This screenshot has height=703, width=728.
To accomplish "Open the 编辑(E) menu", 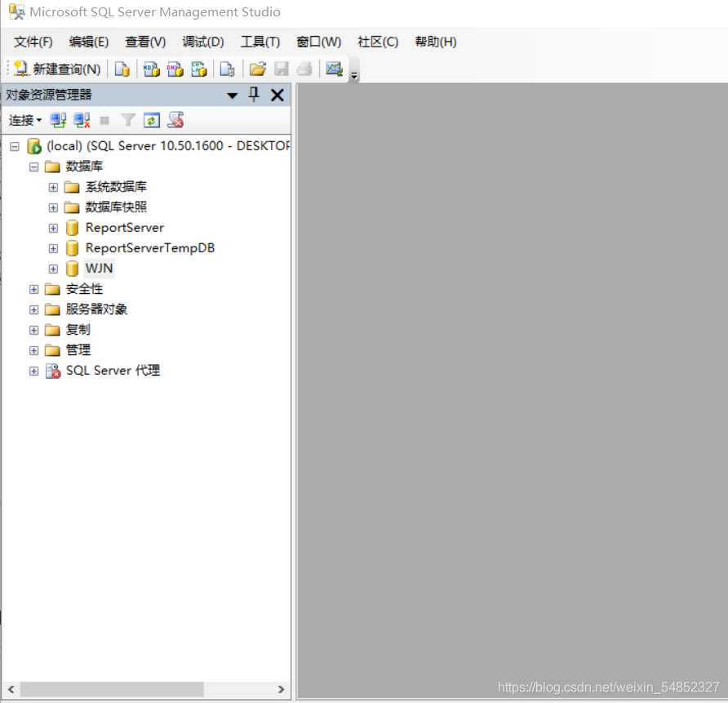I will pyautogui.click(x=89, y=42).
